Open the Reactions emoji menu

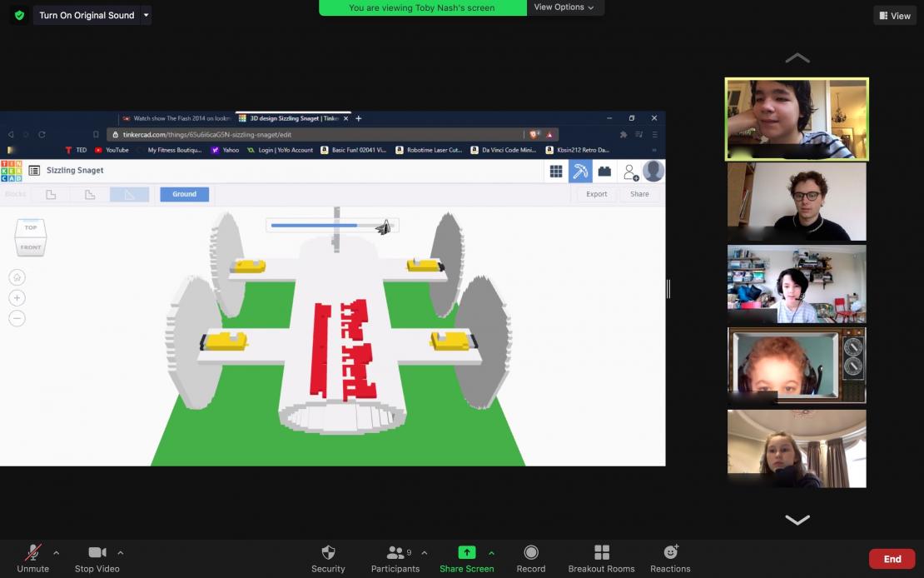pos(670,553)
